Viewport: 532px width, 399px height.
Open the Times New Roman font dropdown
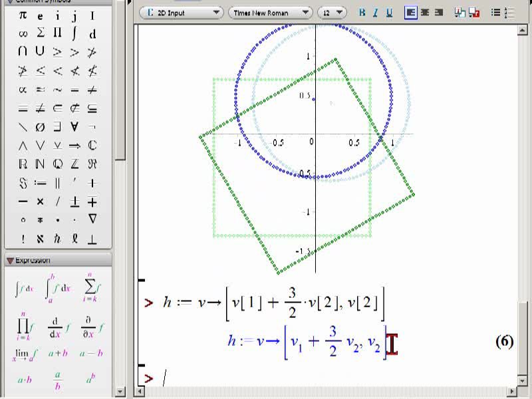coord(271,13)
